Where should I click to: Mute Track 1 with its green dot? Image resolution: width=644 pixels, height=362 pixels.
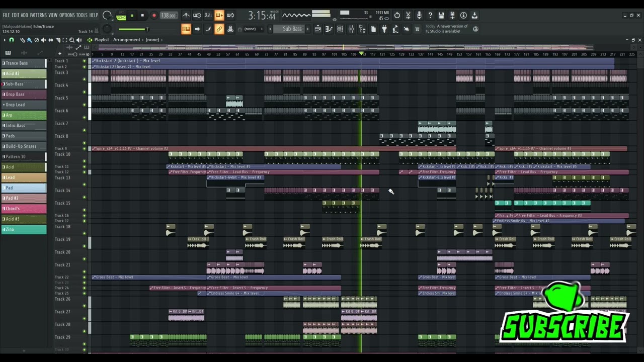(85, 61)
